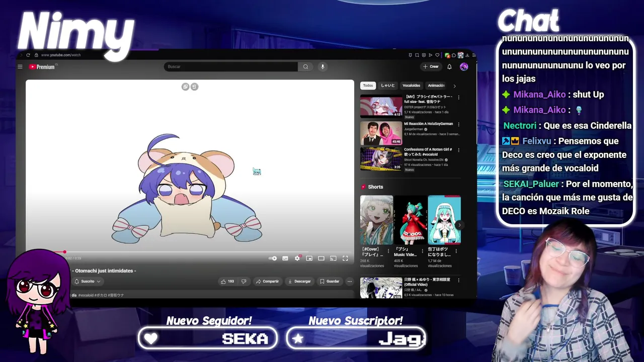Viewport: 644px width, 362px height.
Task: Click the #vocaloid hashtag in the description
Action: tap(86, 295)
